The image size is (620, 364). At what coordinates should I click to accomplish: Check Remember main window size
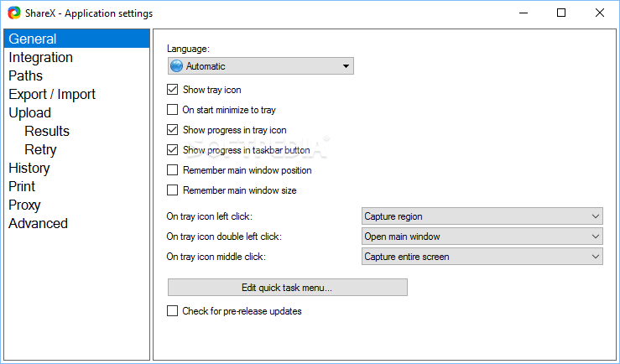click(x=172, y=190)
